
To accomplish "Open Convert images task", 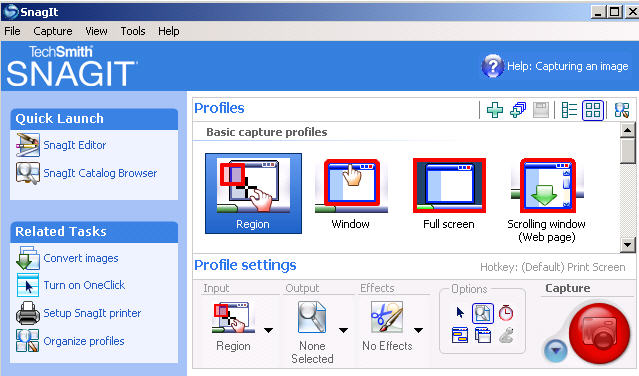I will pyautogui.click(x=81, y=258).
